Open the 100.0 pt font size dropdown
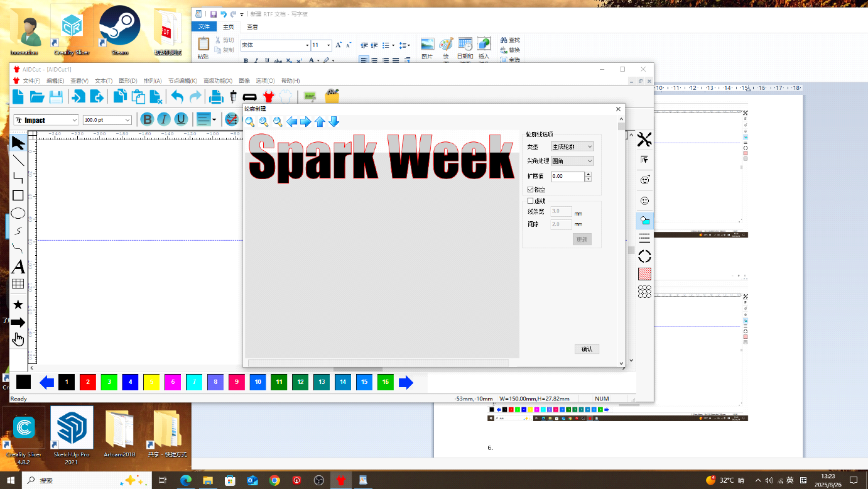This screenshot has width=868, height=489. pos(128,120)
